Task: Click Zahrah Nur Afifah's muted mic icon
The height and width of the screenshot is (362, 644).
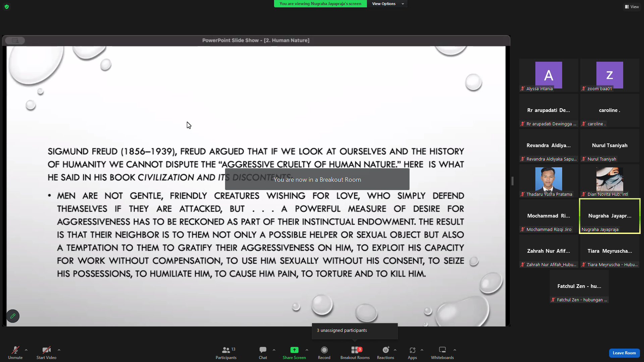Action: click(523, 265)
